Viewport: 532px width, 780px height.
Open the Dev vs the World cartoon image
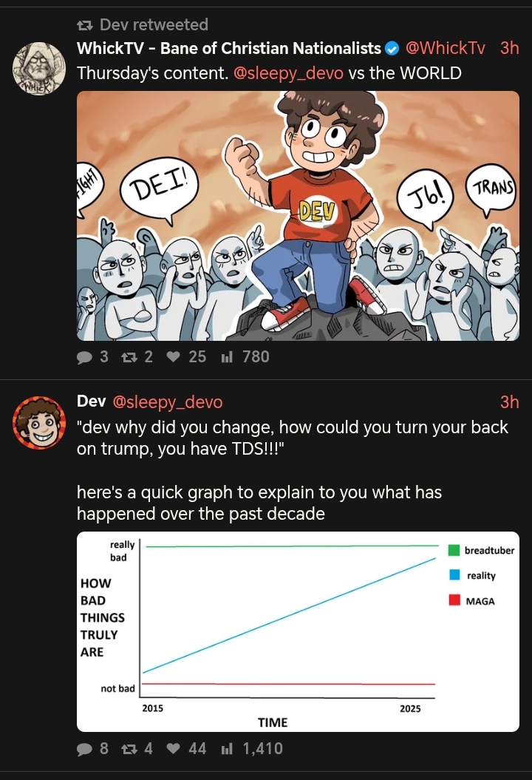tap(298, 216)
